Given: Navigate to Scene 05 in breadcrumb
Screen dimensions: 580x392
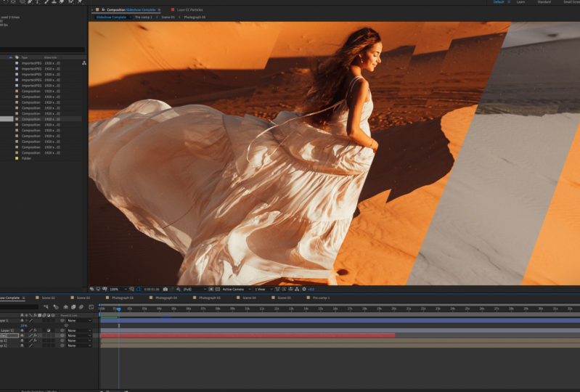Looking at the screenshot, I should click(168, 17).
